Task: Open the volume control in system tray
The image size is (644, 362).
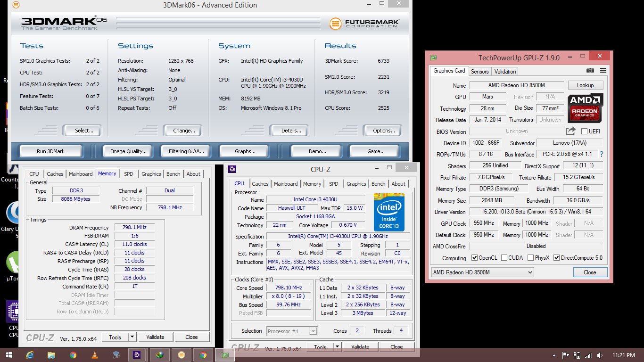Action: [x=600, y=355]
